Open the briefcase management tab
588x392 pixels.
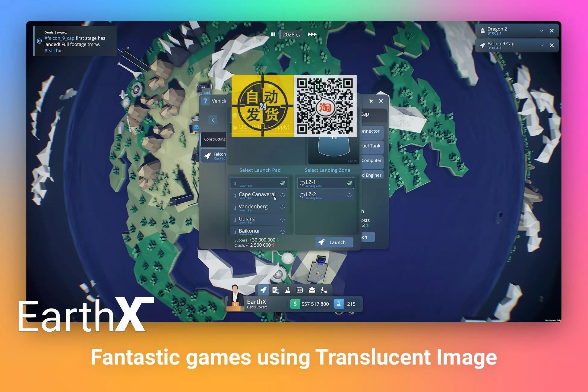tap(312, 290)
